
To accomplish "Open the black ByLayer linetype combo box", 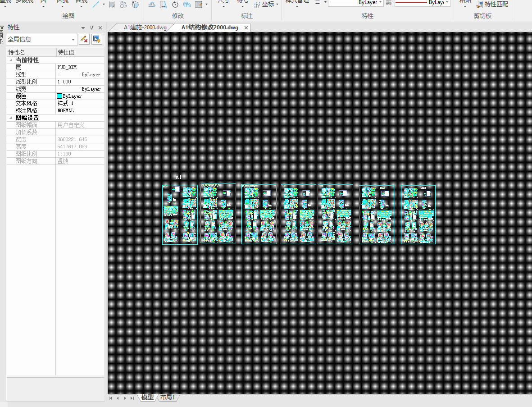I will [x=355, y=2].
